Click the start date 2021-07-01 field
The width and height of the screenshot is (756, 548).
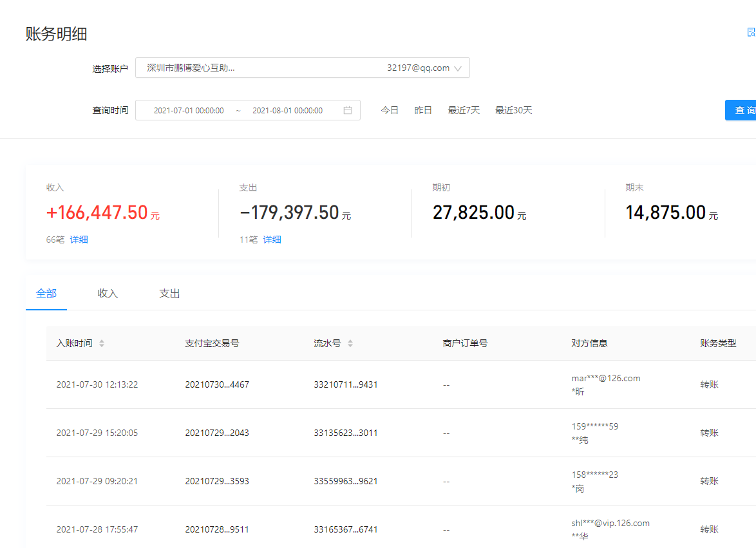point(189,111)
